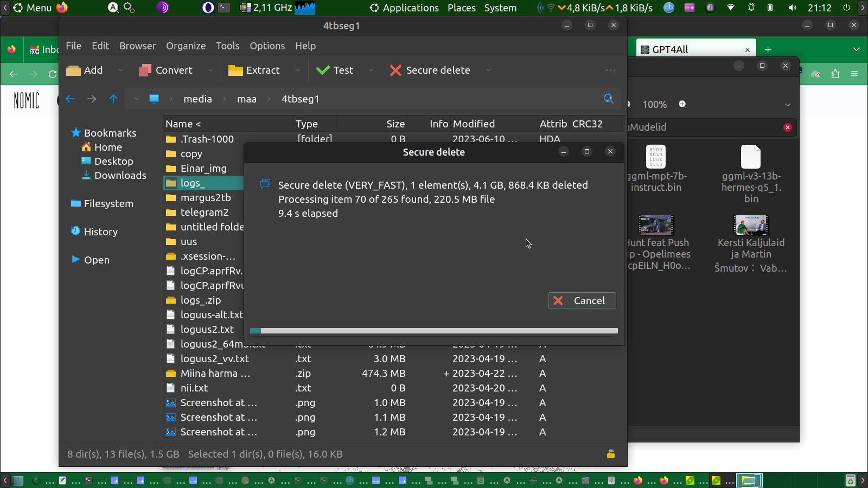Open the dropdown arrow next to Add
This screenshot has width=868, height=488.
(120, 70)
